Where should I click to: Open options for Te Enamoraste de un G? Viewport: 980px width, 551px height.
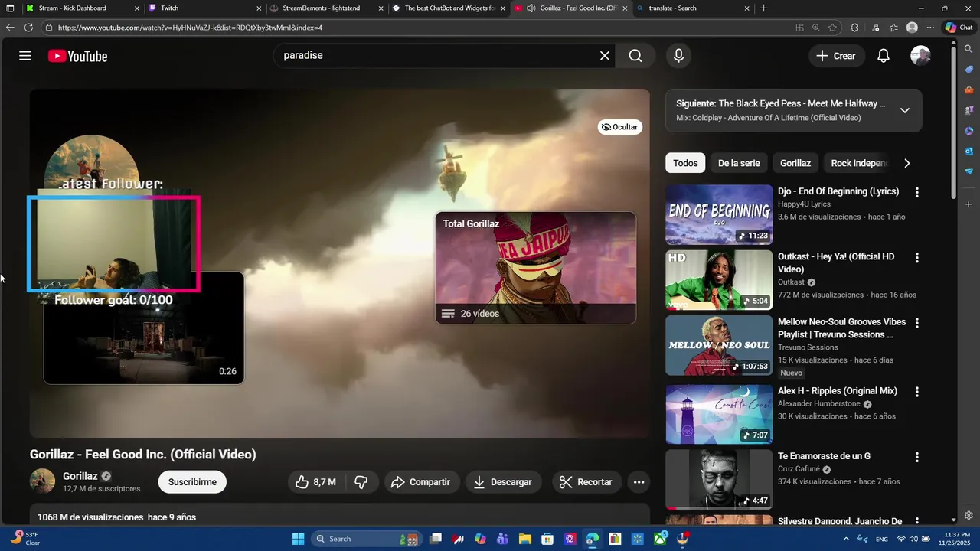pyautogui.click(x=917, y=457)
